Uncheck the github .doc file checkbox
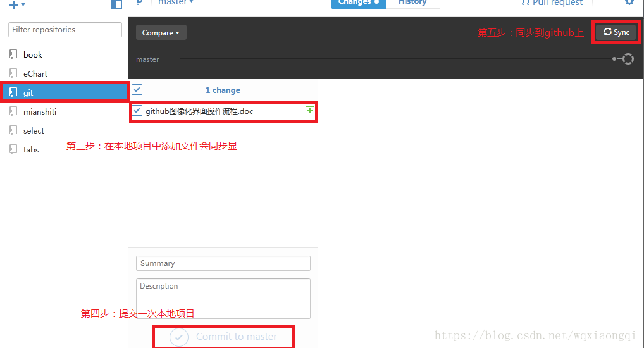Screen dimensions: 644x348 (x=137, y=111)
